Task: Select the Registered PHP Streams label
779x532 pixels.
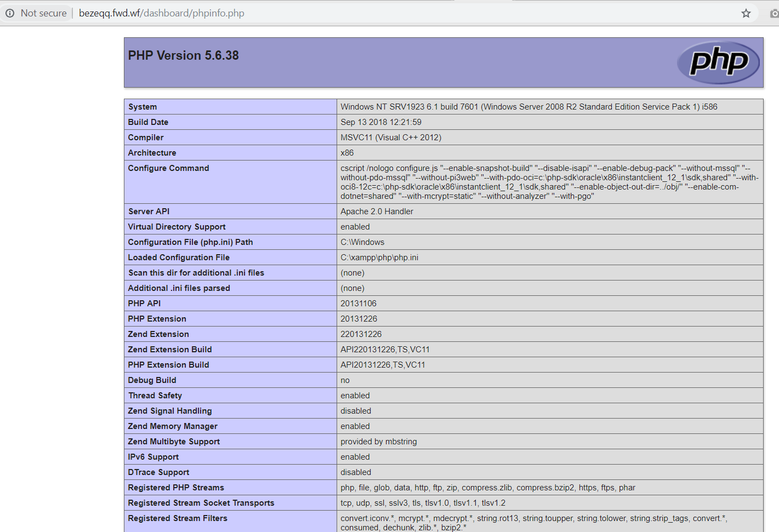Action: click(176, 488)
